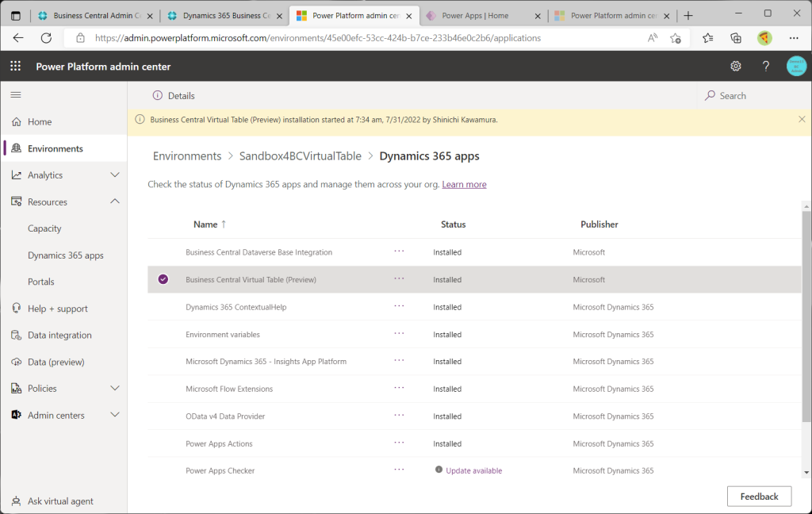Viewport: 812px width, 514px height.
Task: Expand the Policies section chevron
Action: click(115, 388)
